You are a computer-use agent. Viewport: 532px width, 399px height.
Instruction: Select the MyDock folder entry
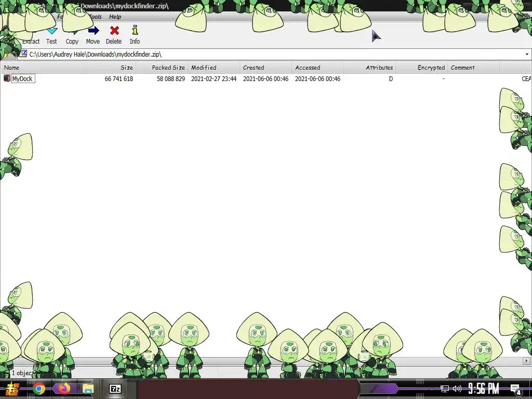coord(22,79)
